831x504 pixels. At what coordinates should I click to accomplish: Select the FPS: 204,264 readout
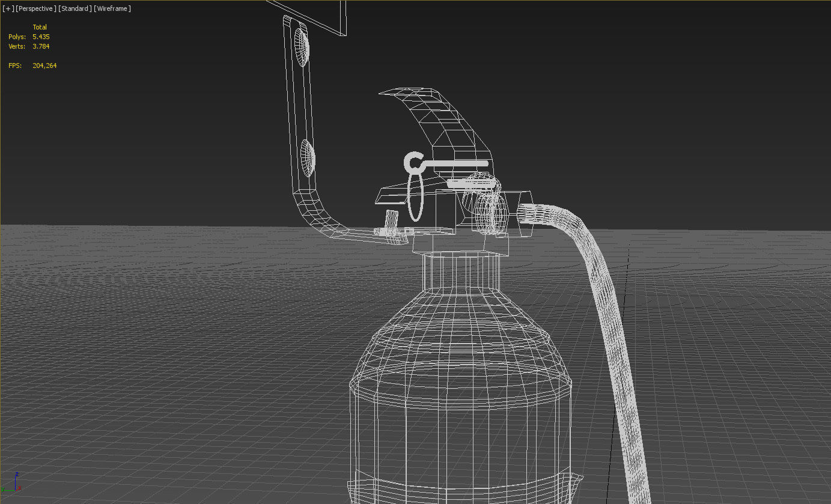click(32, 65)
